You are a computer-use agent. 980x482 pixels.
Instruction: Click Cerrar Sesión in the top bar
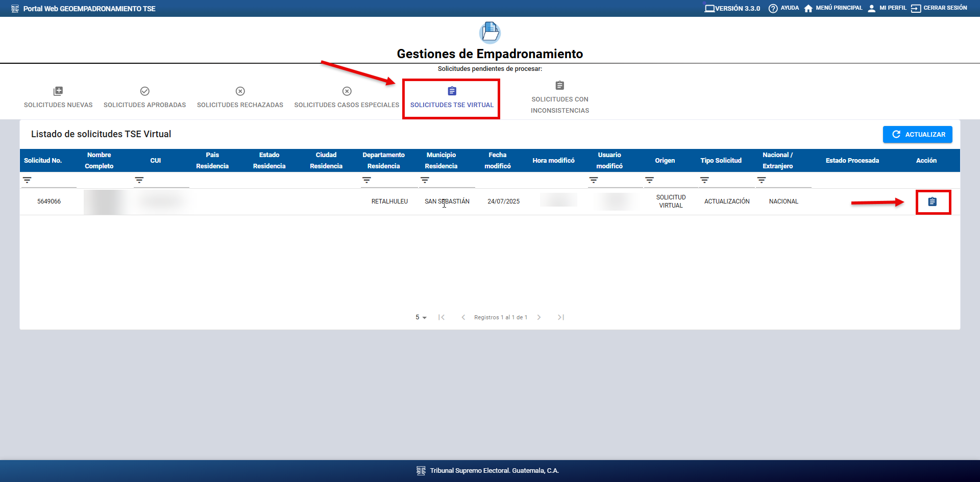(939, 8)
